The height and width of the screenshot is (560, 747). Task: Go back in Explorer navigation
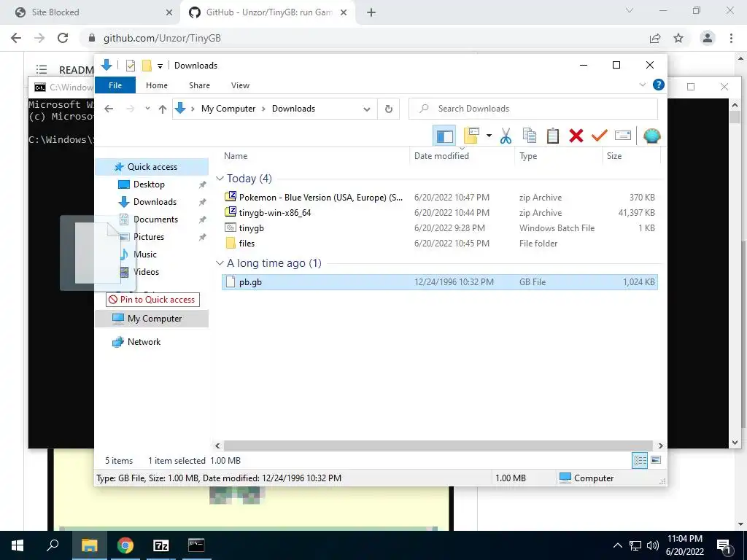click(x=109, y=109)
